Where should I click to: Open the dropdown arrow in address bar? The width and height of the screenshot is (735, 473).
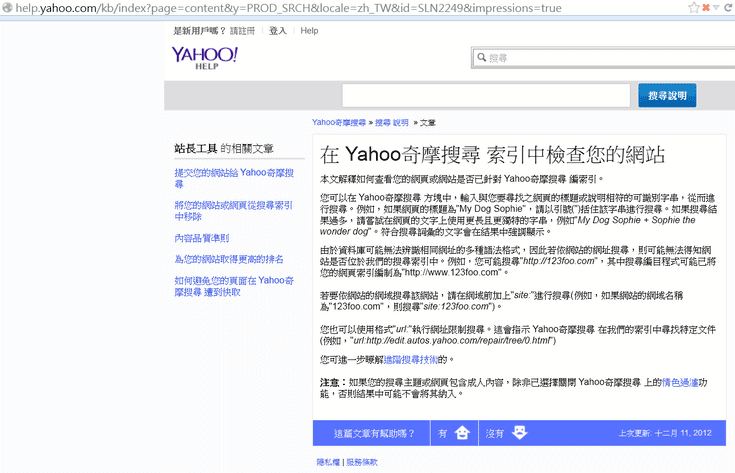[x=716, y=8]
